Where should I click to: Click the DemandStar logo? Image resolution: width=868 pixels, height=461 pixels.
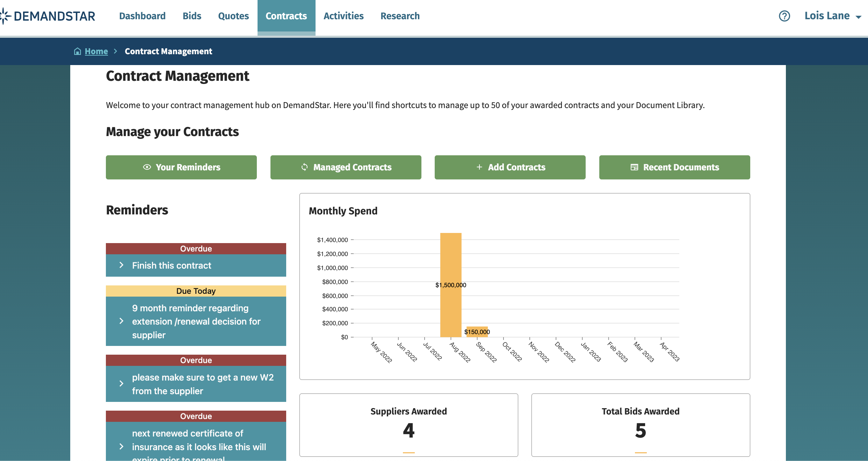point(49,16)
